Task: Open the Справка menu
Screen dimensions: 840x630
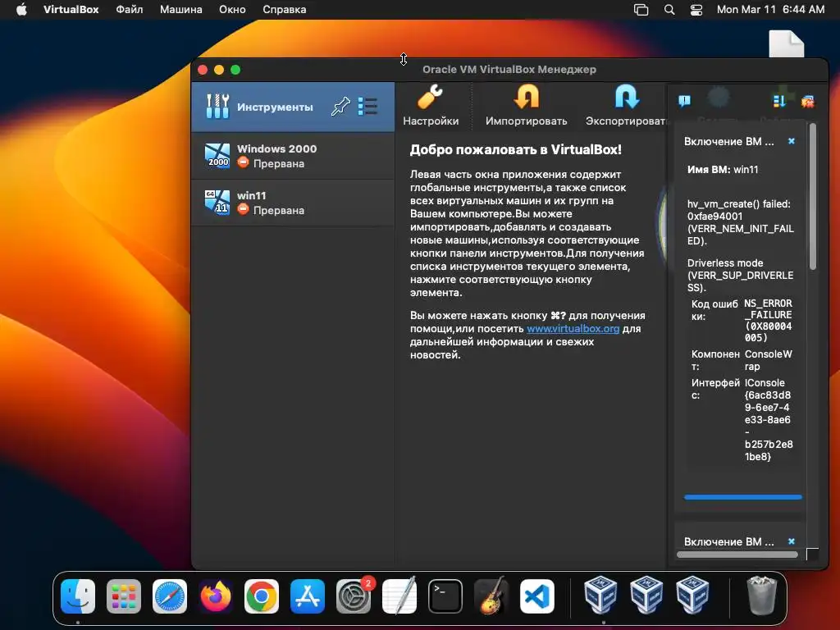Action: pyautogui.click(x=285, y=10)
